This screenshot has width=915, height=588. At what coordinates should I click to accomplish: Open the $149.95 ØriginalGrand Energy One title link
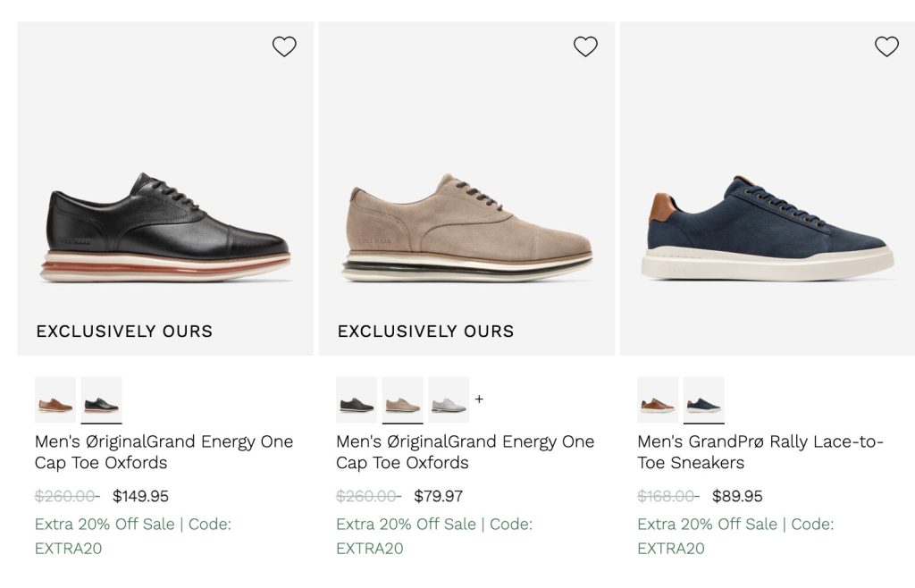point(164,451)
